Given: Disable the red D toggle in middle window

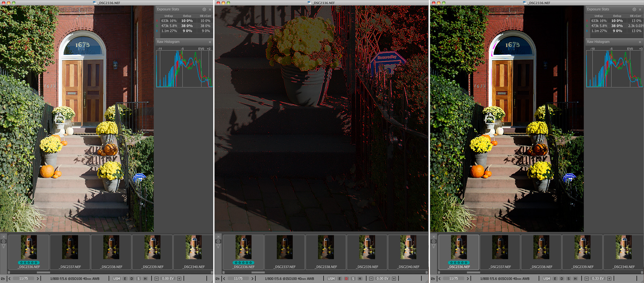Looking at the screenshot, I should (x=346, y=279).
